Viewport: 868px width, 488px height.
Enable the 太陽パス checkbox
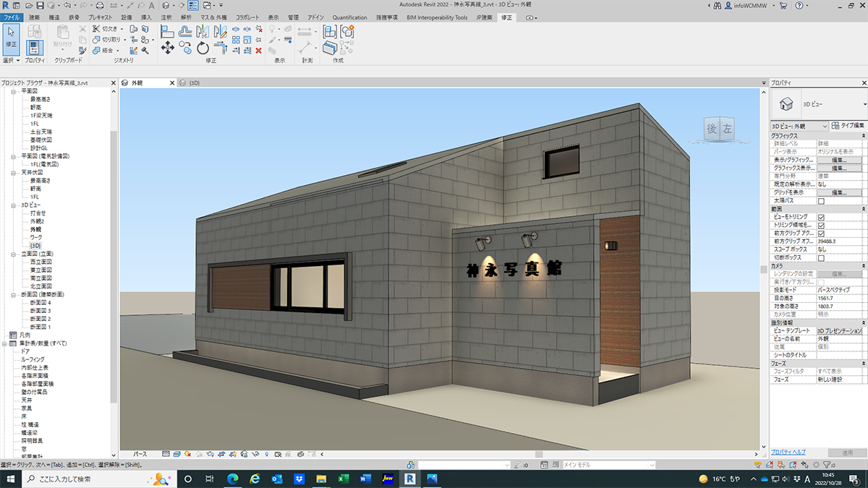click(821, 201)
